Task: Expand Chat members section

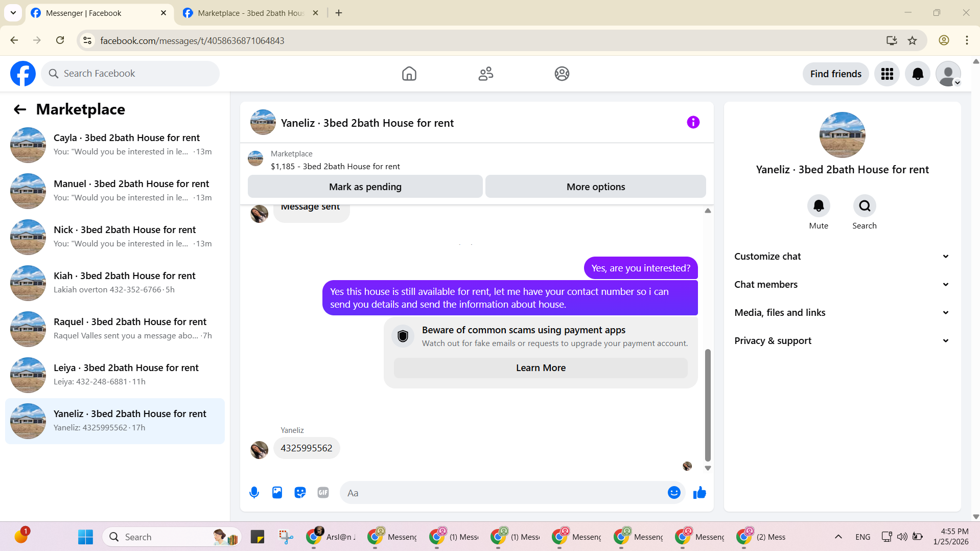Action: pyautogui.click(x=842, y=285)
